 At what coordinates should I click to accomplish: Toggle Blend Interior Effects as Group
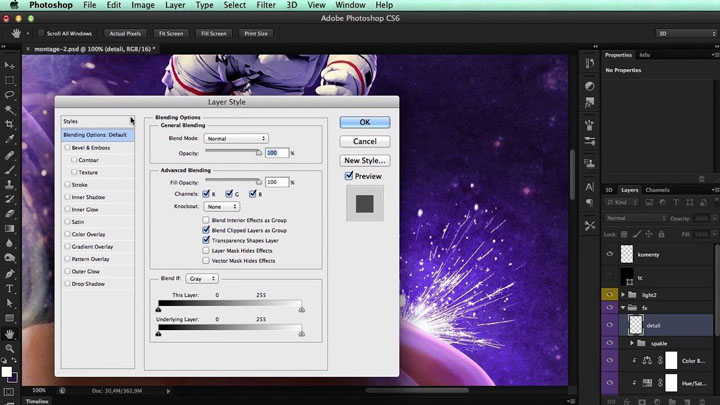[206, 220]
